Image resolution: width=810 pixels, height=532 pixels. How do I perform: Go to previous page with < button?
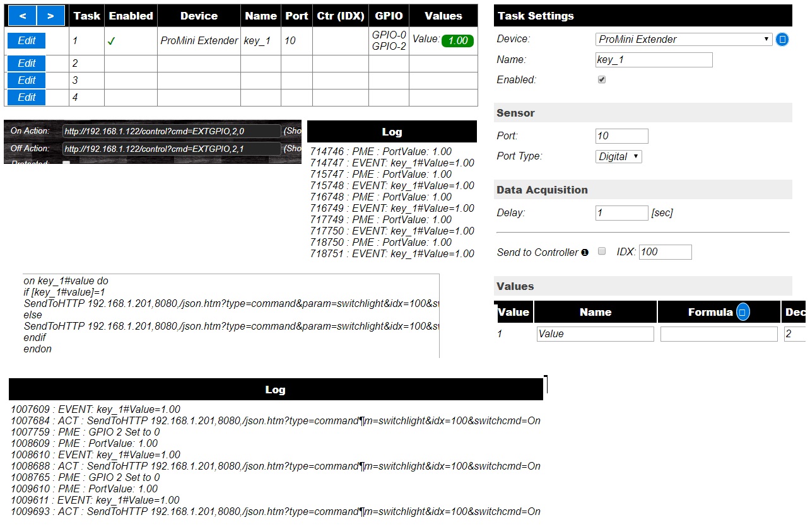[22, 15]
